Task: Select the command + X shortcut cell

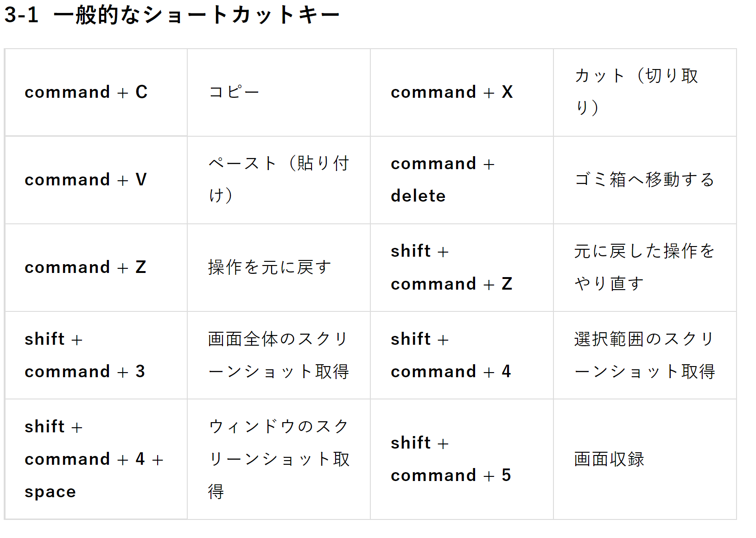Action: coord(462,92)
